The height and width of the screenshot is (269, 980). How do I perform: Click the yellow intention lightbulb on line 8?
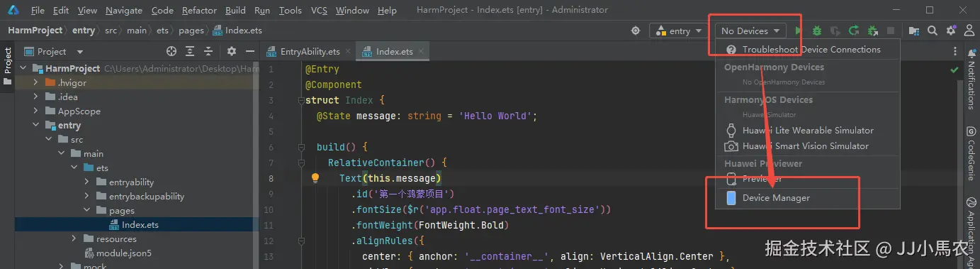pyautogui.click(x=316, y=178)
